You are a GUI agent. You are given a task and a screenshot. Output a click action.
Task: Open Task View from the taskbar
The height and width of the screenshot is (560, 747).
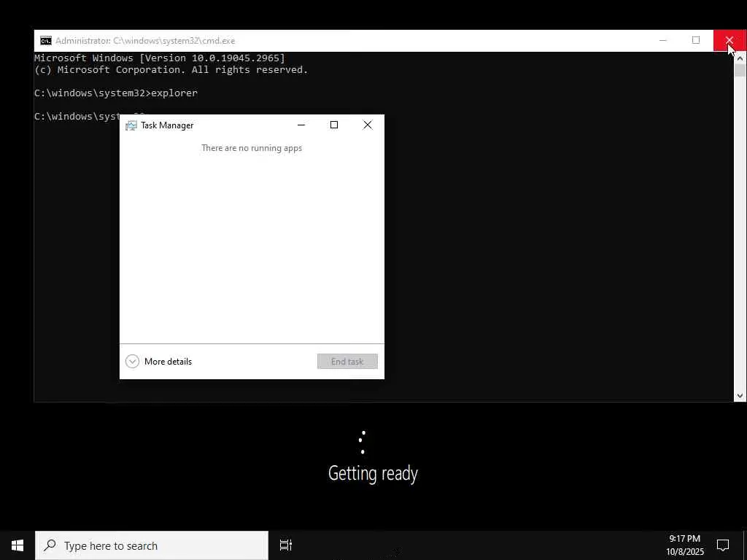coord(286,545)
